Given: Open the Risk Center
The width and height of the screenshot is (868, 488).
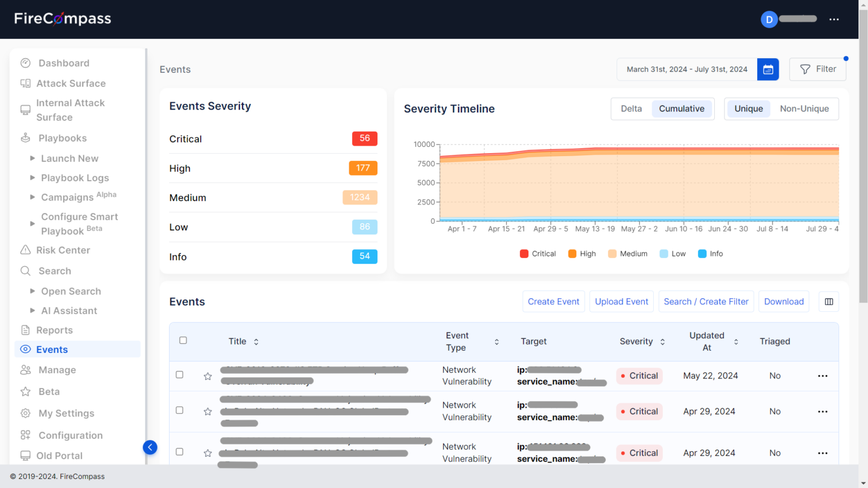Looking at the screenshot, I should pyautogui.click(x=62, y=250).
